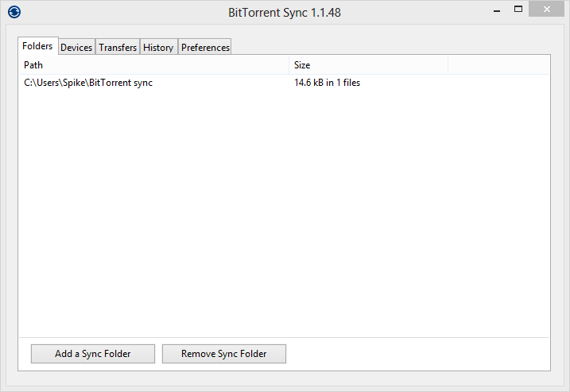Minimize the BitTorrent Sync window
The width and height of the screenshot is (570, 392).
click(x=497, y=10)
